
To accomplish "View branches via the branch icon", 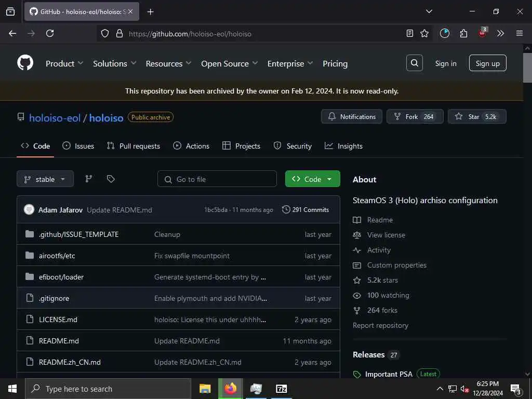I will tap(88, 179).
